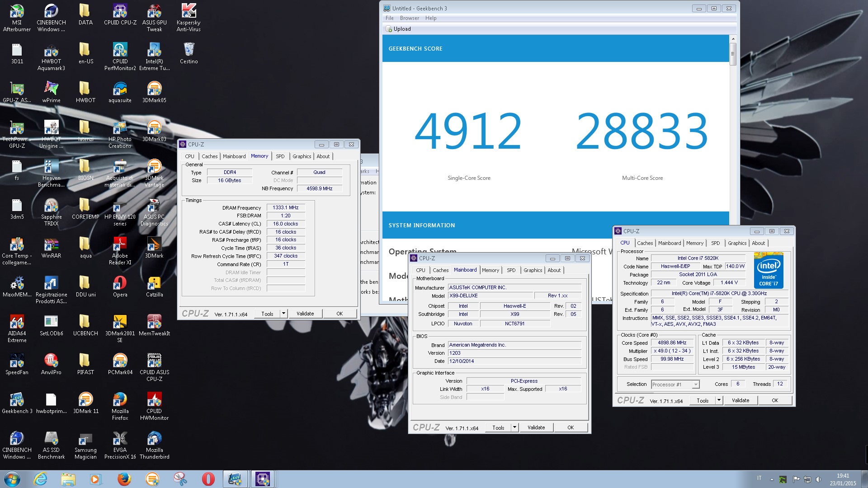Select the Graphics tab in the Mainboard CPU-Z window

[x=533, y=270]
